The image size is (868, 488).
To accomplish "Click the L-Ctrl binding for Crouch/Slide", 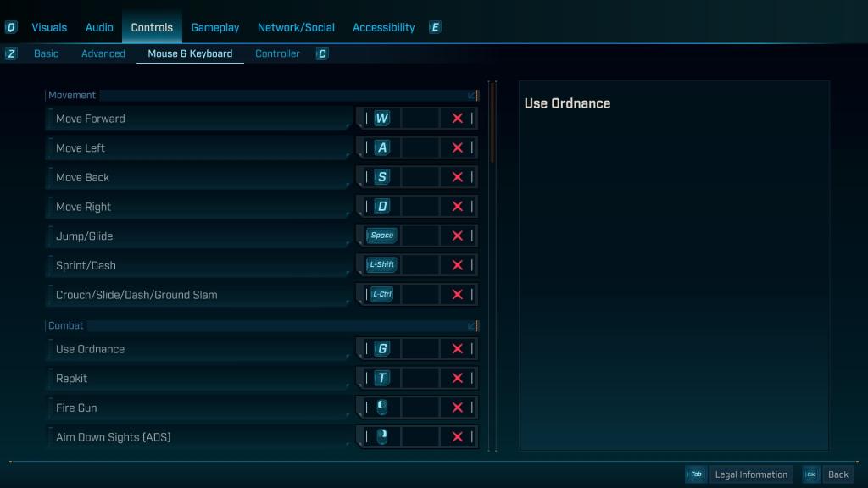I will [380, 294].
